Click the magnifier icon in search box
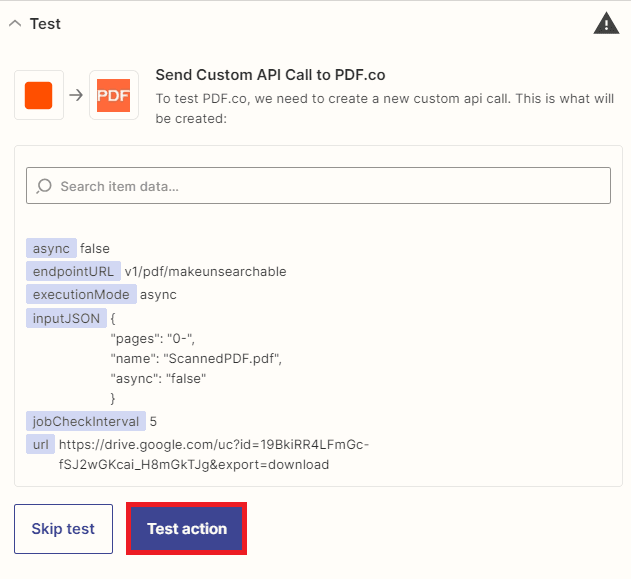The image size is (631, 579). pos(44,186)
